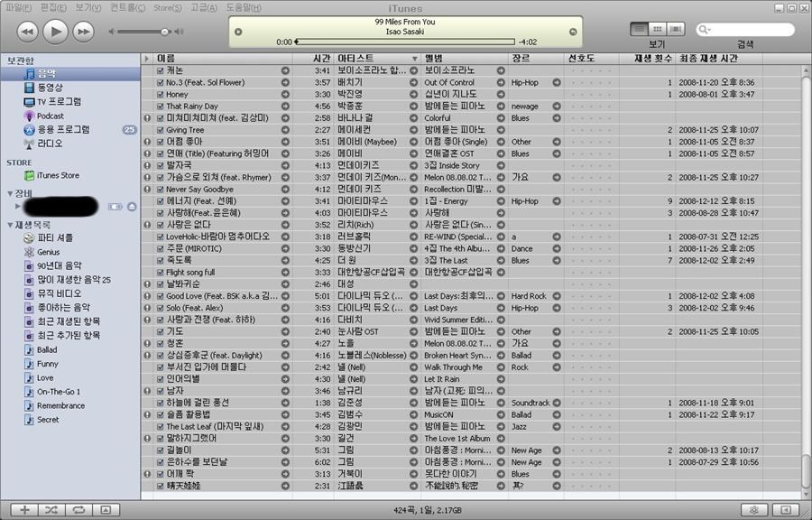Uncheck the song 주문 (MIROTIC)

tap(160, 248)
